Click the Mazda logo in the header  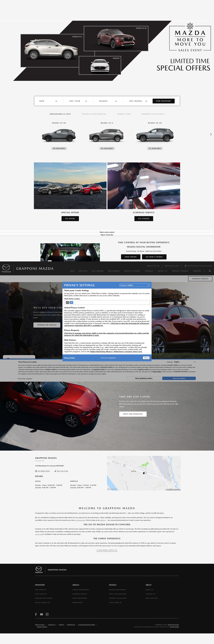(x=6, y=268)
